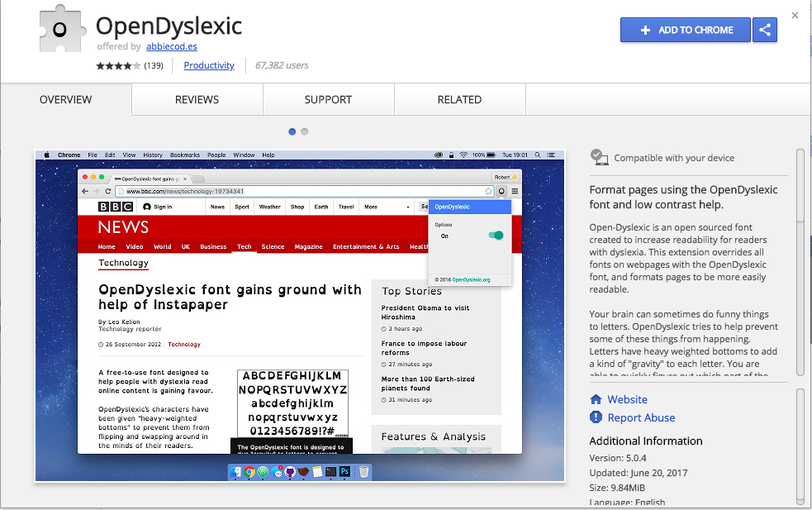Click France to impose labour reforms story
Image resolution: width=812 pixels, height=510 pixels.
click(x=424, y=348)
